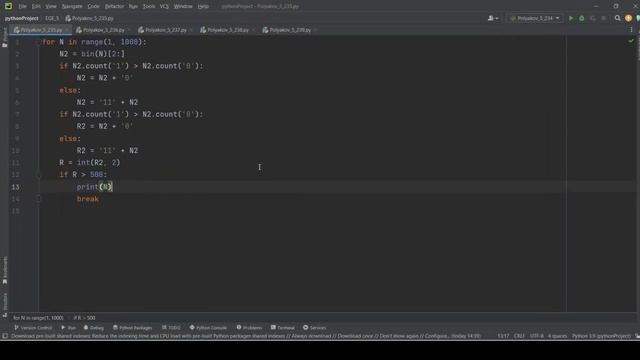Open the Terminal tool window
Screen dimensions: 640x360
282,328
